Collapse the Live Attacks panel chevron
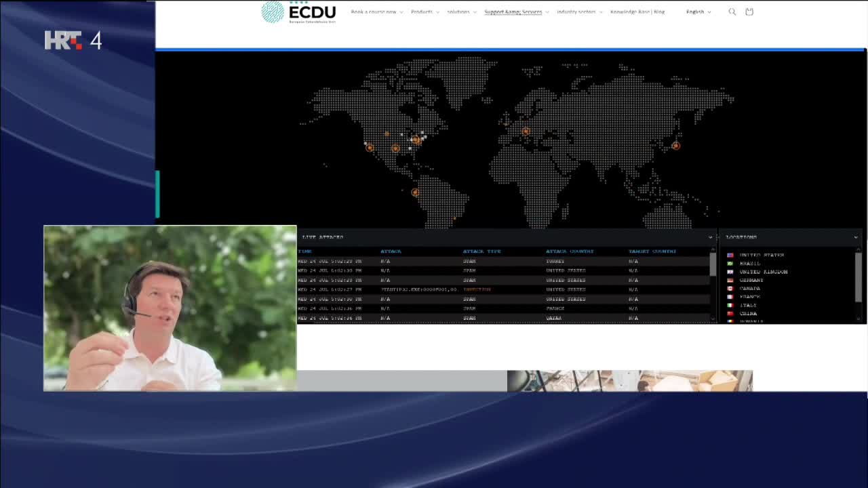The width and height of the screenshot is (868, 488). (711, 237)
